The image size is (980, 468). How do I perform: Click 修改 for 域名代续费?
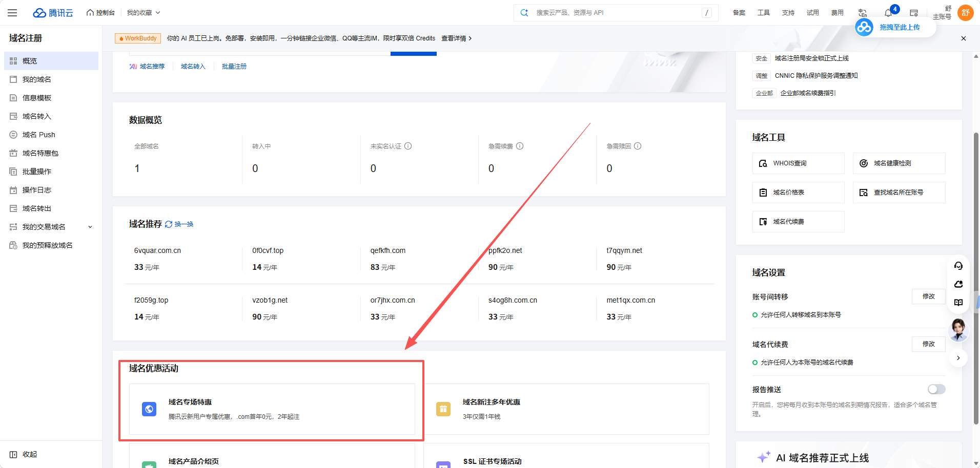[929, 344]
